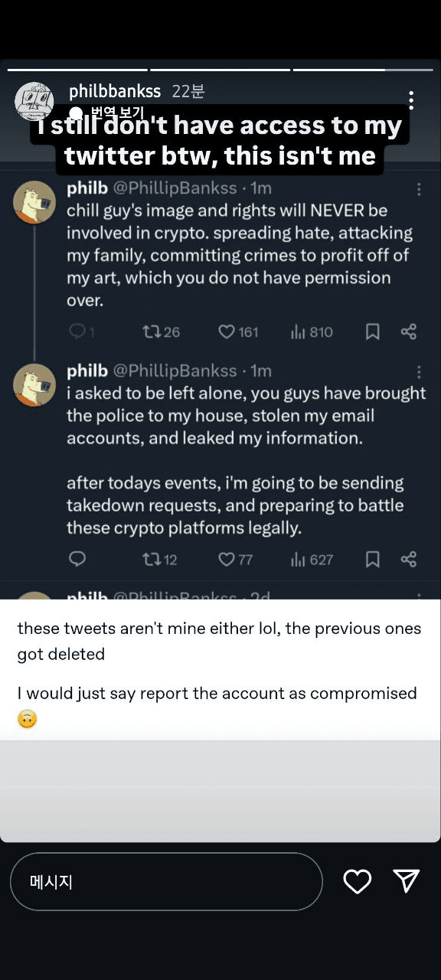Like the second tweet with 77 likes
This screenshot has width=441, height=980.
227,559
